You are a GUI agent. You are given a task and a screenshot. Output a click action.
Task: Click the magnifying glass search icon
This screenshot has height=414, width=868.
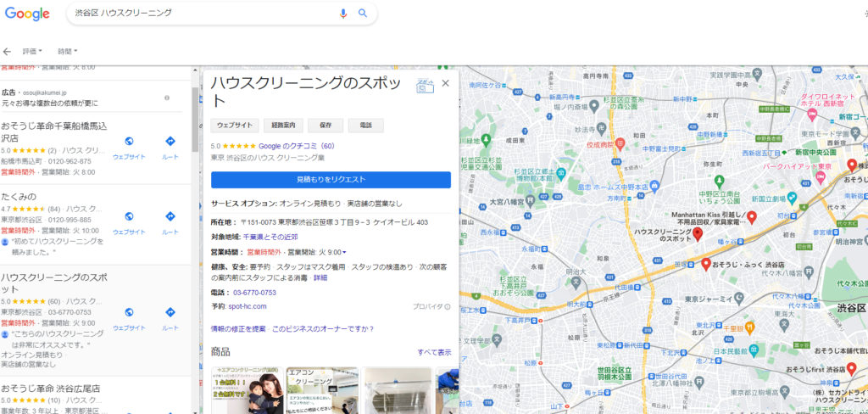click(x=363, y=14)
